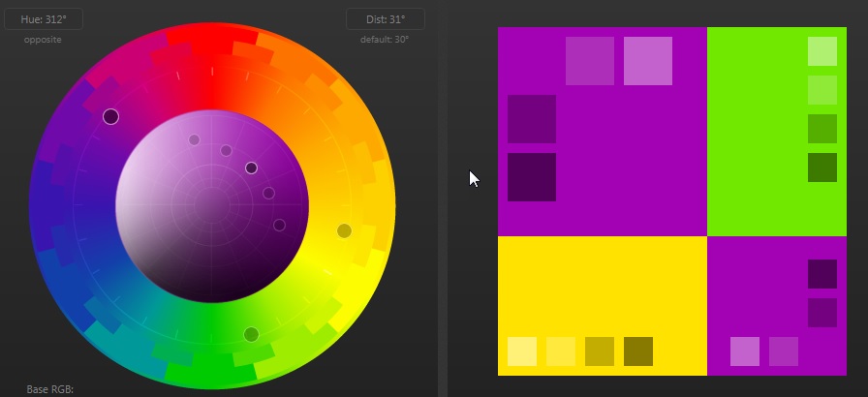
Task: Pick the topmost darkest swatch in the small bottom-right purple panel
Action: 822,274
